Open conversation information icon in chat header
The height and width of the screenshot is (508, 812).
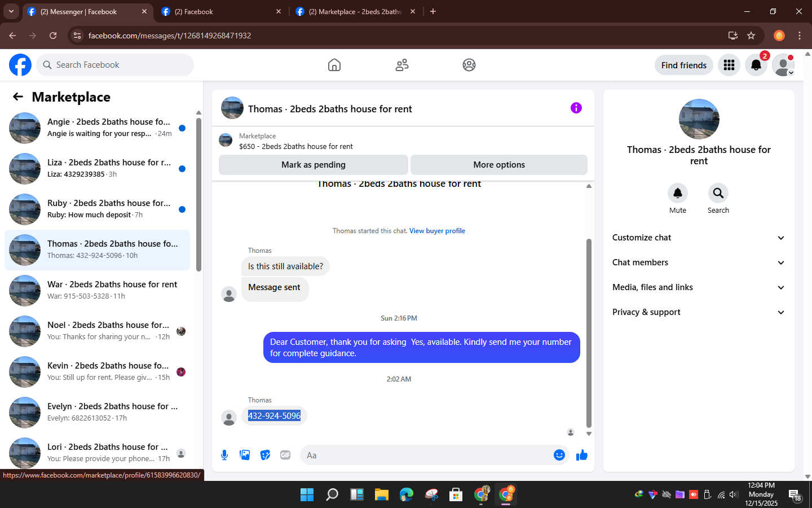576,108
